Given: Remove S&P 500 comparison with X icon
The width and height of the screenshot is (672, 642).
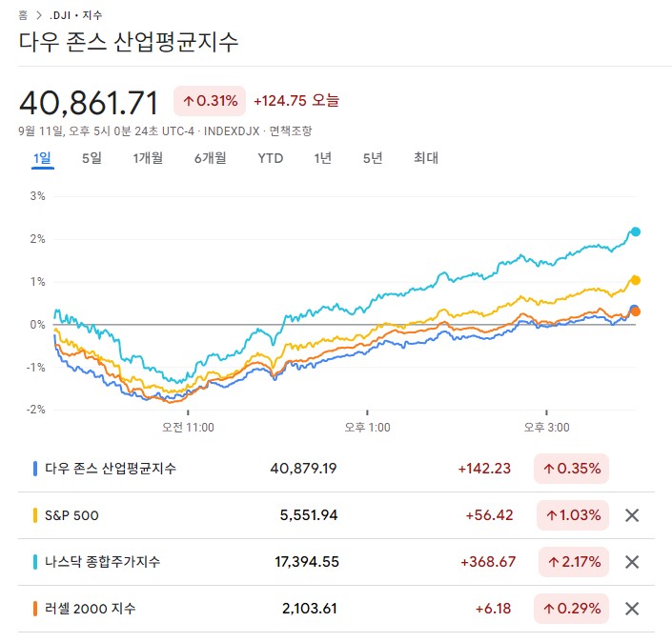Looking at the screenshot, I should pyautogui.click(x=631, y=515).
